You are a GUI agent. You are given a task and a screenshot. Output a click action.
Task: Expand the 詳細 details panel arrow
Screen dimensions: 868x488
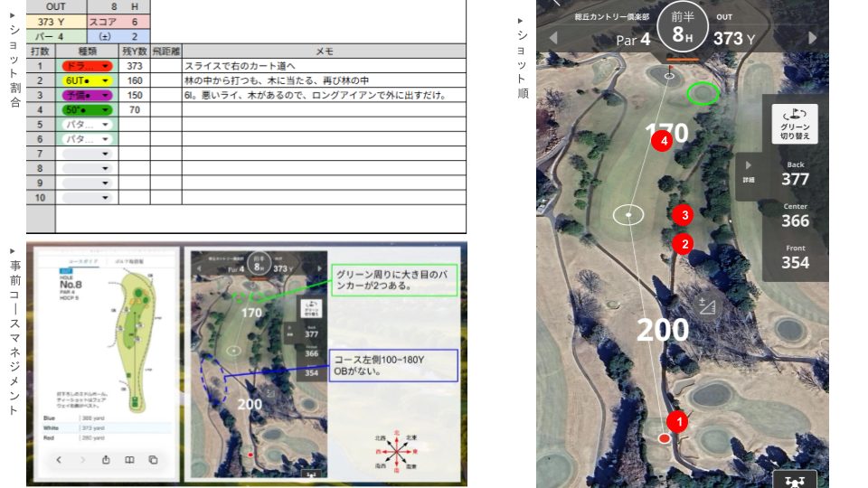coord(748,167)
